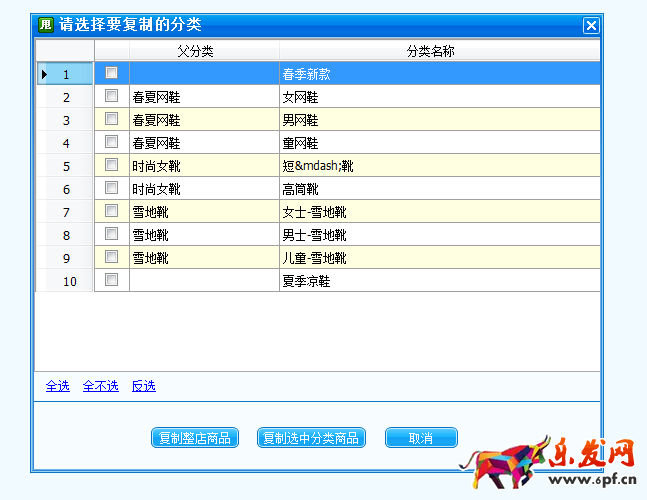Image resolution: width=647 pixels, height=500 pixels.
Task: Click the green app icon in title bar
Action: pyautogui.click(x=45, y=25)
